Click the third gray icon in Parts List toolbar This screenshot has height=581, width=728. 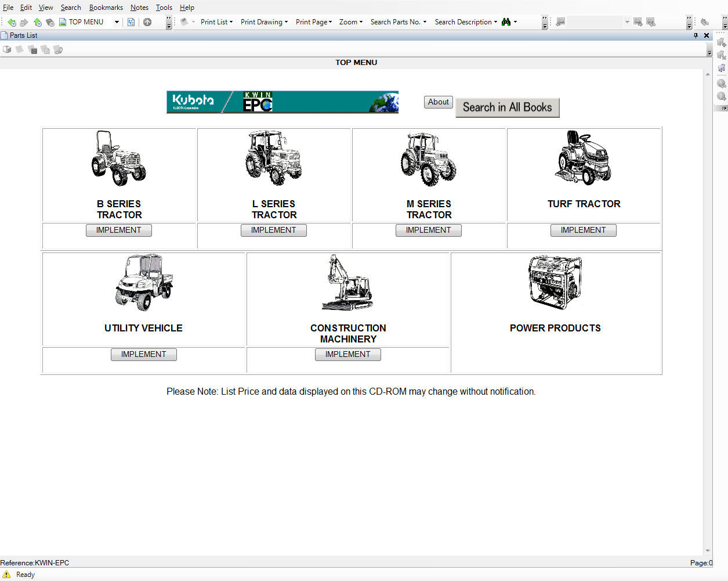coord(32,49)
